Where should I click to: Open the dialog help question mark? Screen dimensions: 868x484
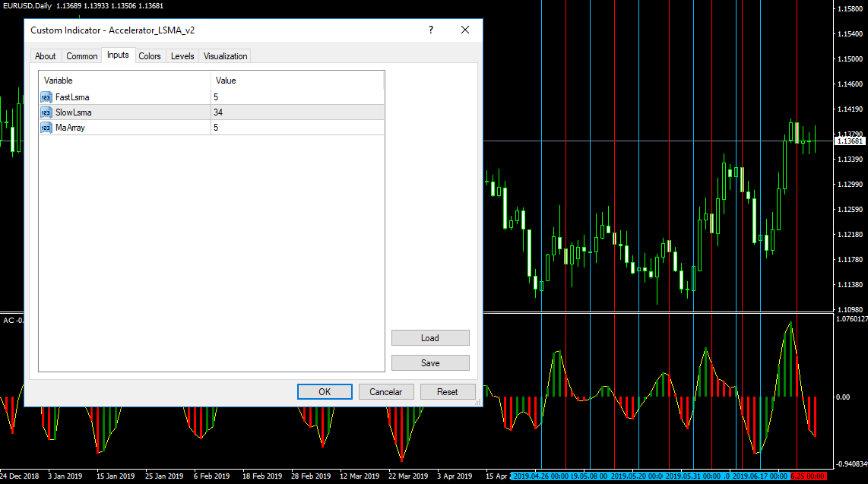pyautogui.click(x=431, y=30)
